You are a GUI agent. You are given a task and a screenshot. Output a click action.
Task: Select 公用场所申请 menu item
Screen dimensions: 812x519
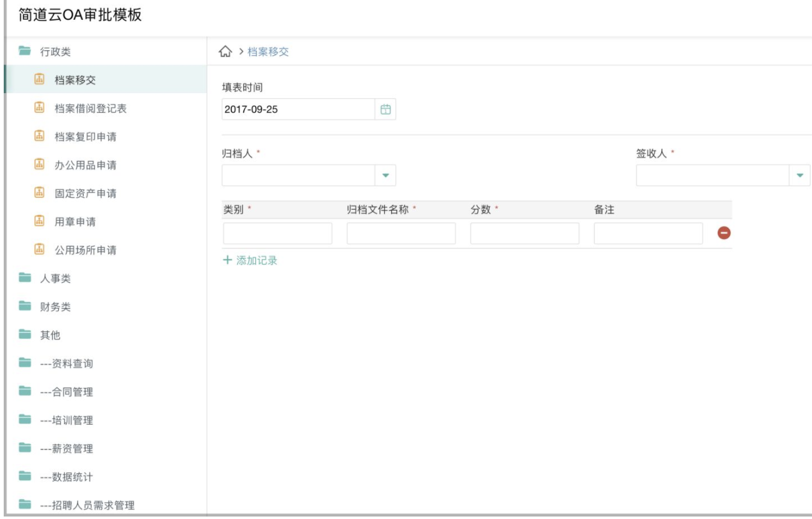click(x=85, y=250)
